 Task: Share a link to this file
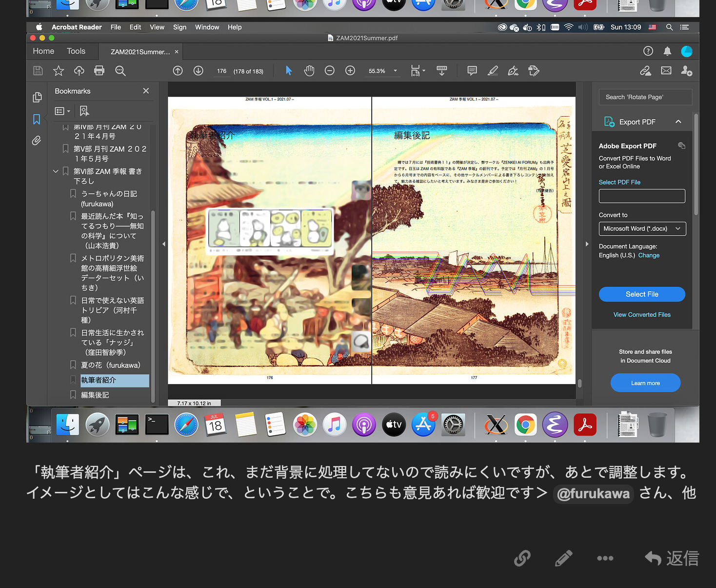[646, 71]
